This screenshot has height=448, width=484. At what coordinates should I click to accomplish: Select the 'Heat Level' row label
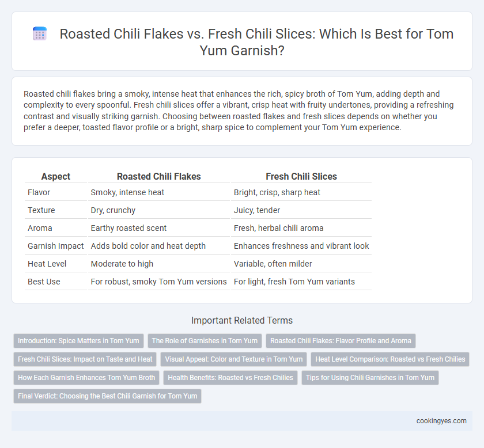click(x=47, y=264)
